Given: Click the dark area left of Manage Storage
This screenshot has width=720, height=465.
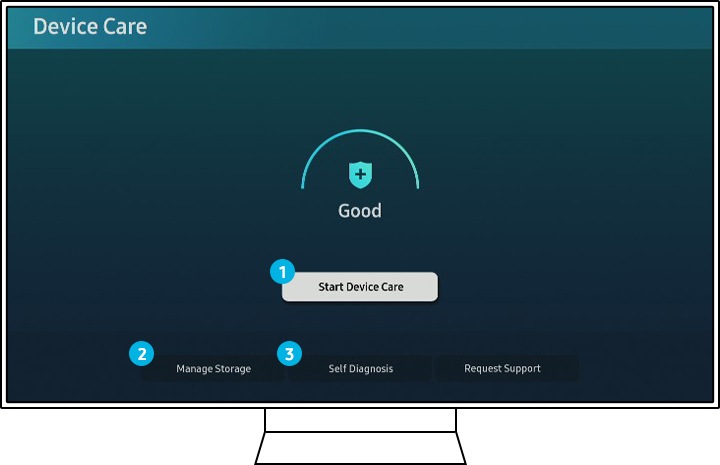Looking at the screenshot, I should coord(70,368).
